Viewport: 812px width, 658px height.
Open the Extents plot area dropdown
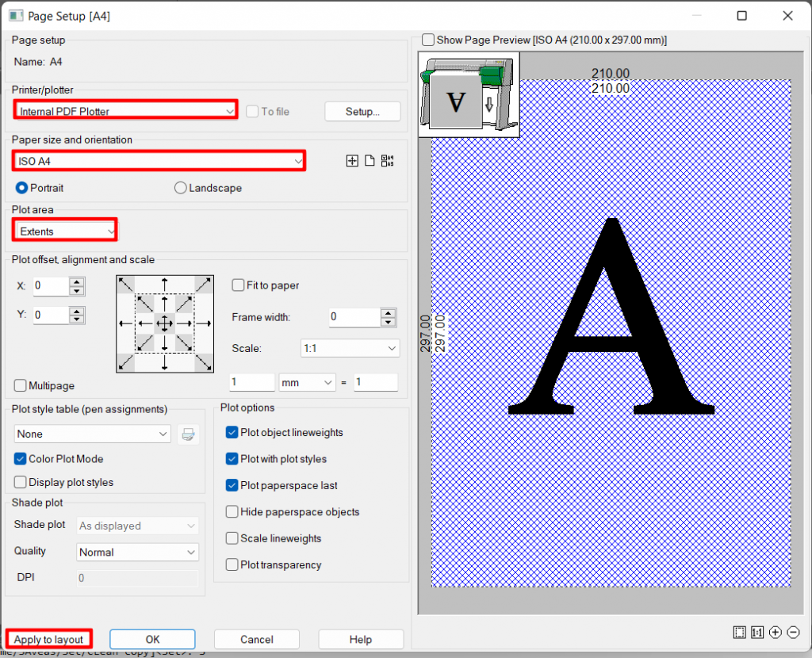65,231
